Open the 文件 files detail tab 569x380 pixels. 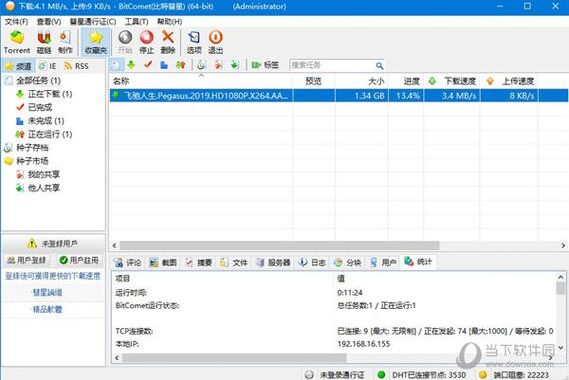(234, 262)
